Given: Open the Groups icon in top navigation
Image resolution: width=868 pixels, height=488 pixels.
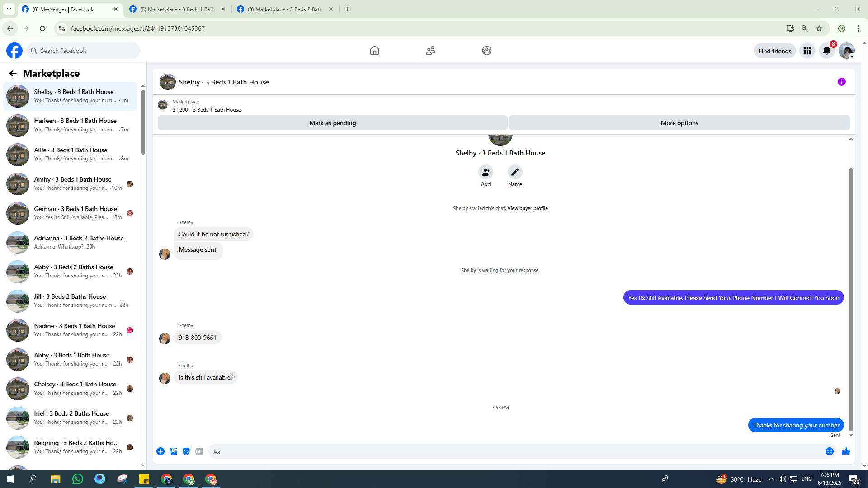Looking at the screenshot, I should tap(486, 51).
